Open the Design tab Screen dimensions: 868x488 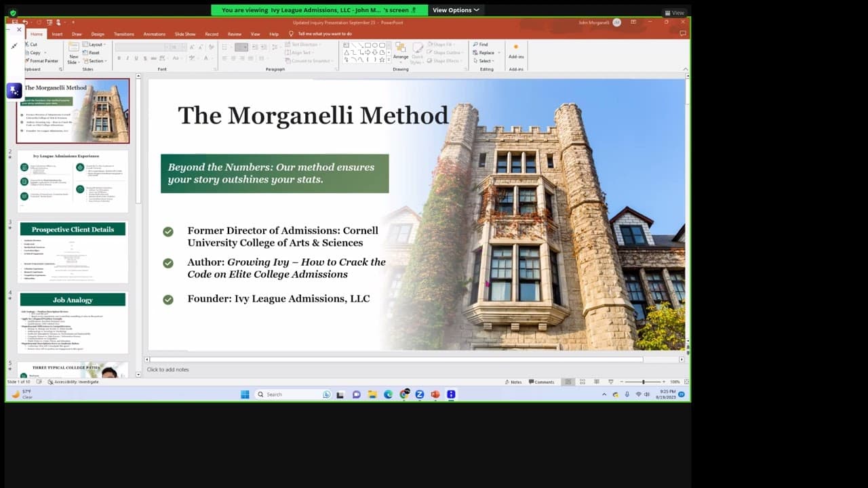pos(98,34)
